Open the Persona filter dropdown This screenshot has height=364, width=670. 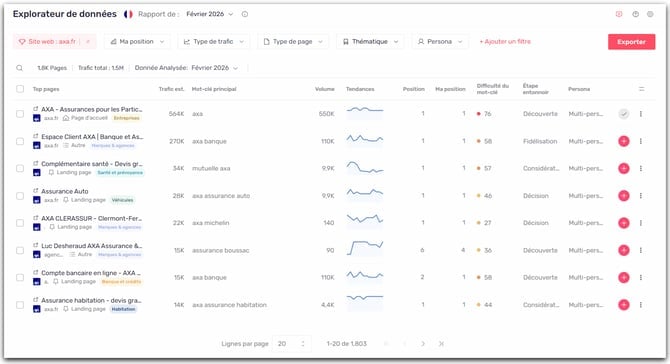pyautogui.click(x=440, y=41)
